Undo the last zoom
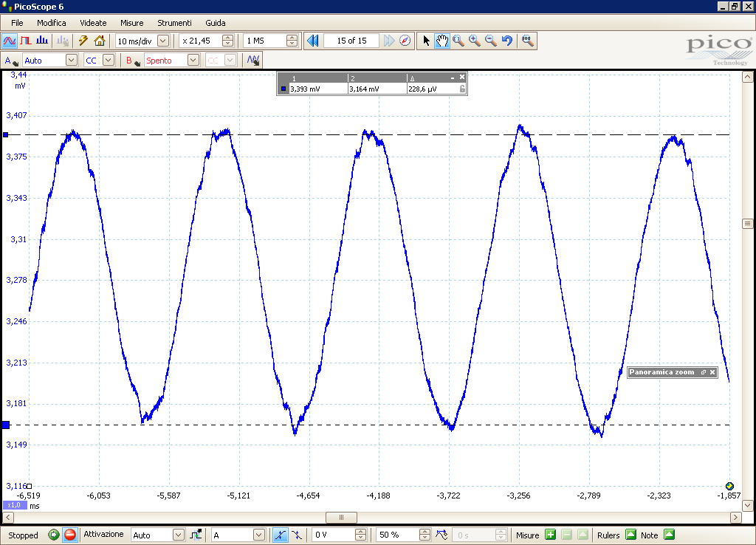Viewport: 756px width, 545px height. click(x=506, y=41)
